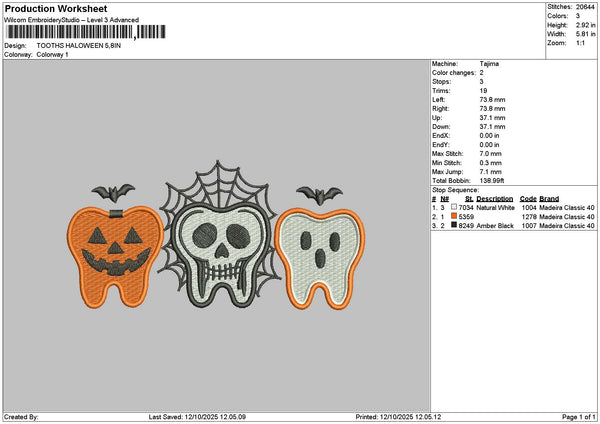Click the Max Jump value 7.1 mm
The height and width of the screenshot is (424, 600).
point(491,172)
